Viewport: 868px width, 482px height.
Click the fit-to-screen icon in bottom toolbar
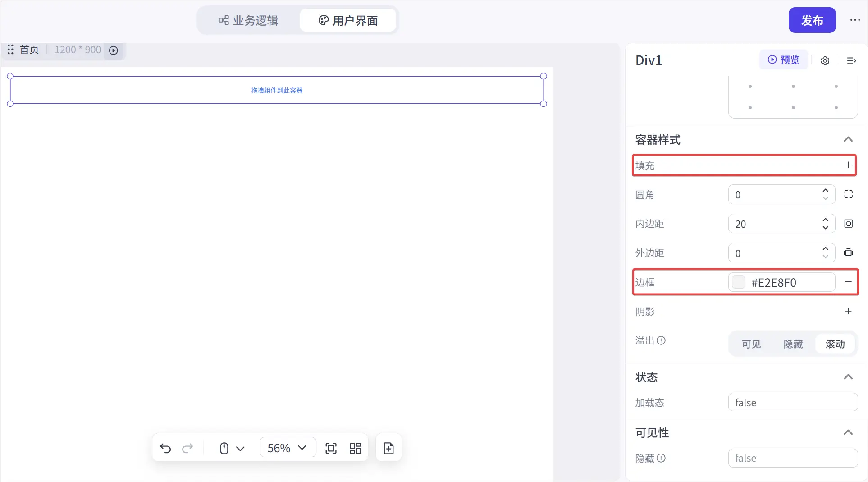tap(331, 448)
